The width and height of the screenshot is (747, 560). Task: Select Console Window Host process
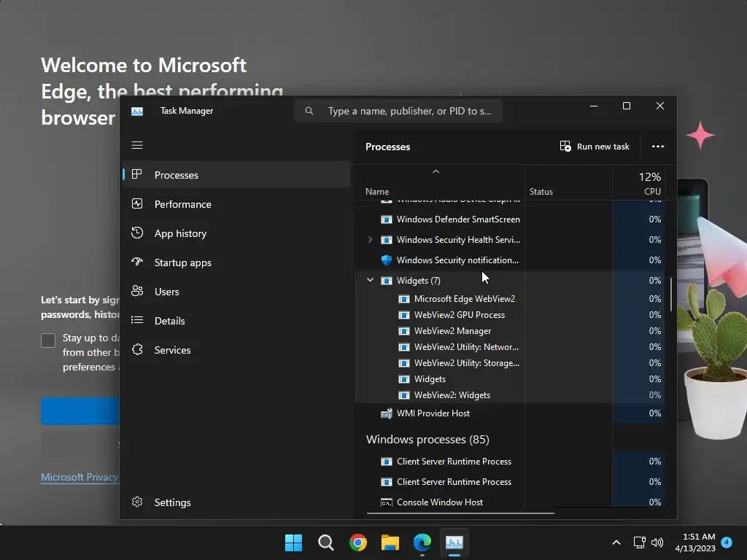tap(510, 502)
